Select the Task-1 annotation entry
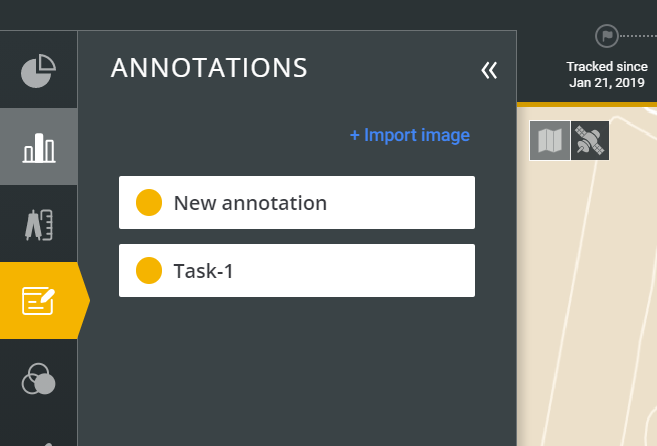This screenshot has height=446, width=657. click(297, 270)
